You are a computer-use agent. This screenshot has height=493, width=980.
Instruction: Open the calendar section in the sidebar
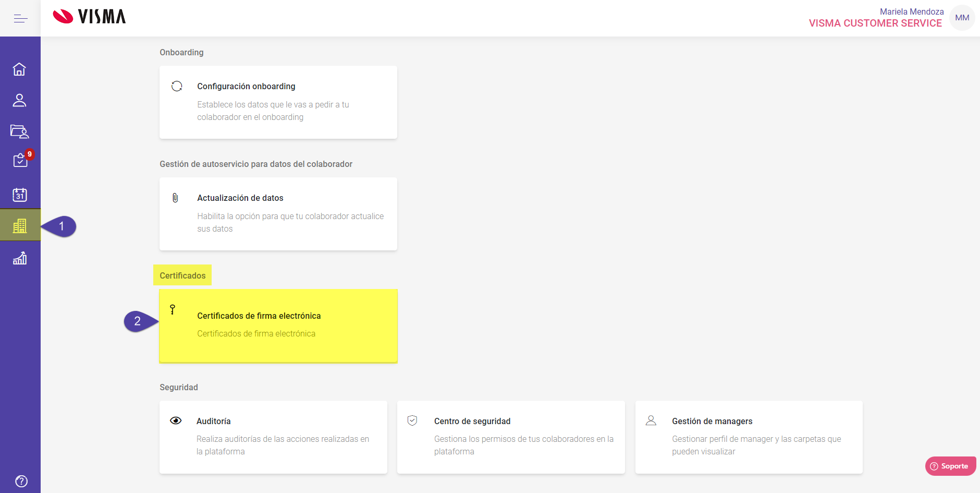click(20, 194)
